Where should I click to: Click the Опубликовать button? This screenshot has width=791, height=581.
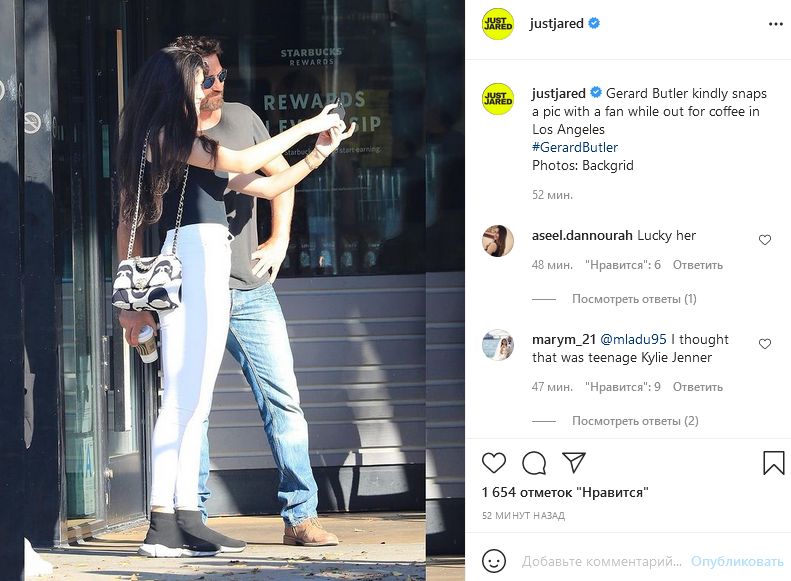(x=737, y=561)
